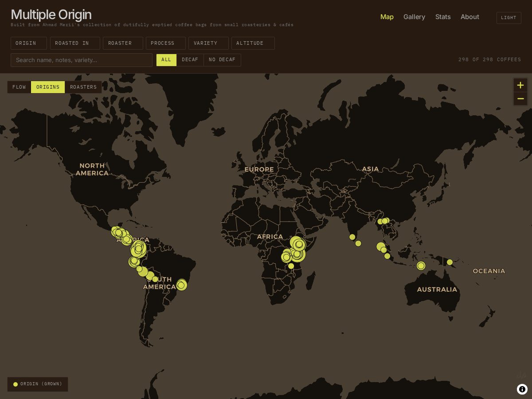Click the 298 OF 298 COFFEES count
The width and height of the screenshot is (532, 399).
click(x=490, y=59)
